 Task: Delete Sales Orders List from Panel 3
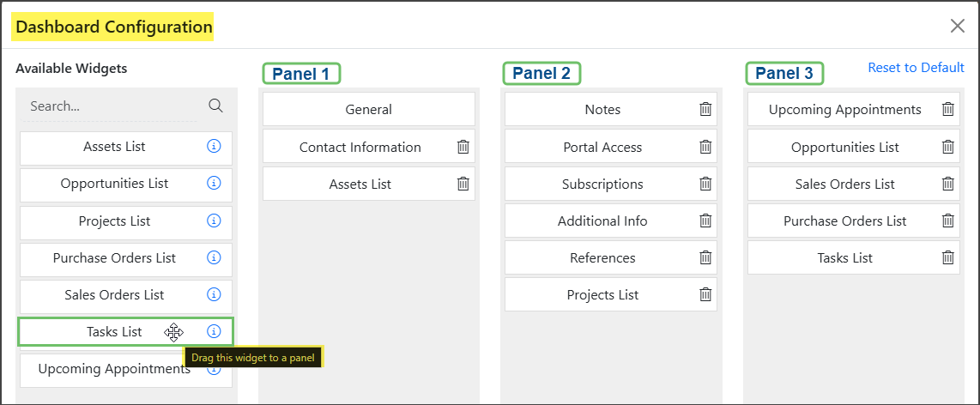click(x=948, y=184)
